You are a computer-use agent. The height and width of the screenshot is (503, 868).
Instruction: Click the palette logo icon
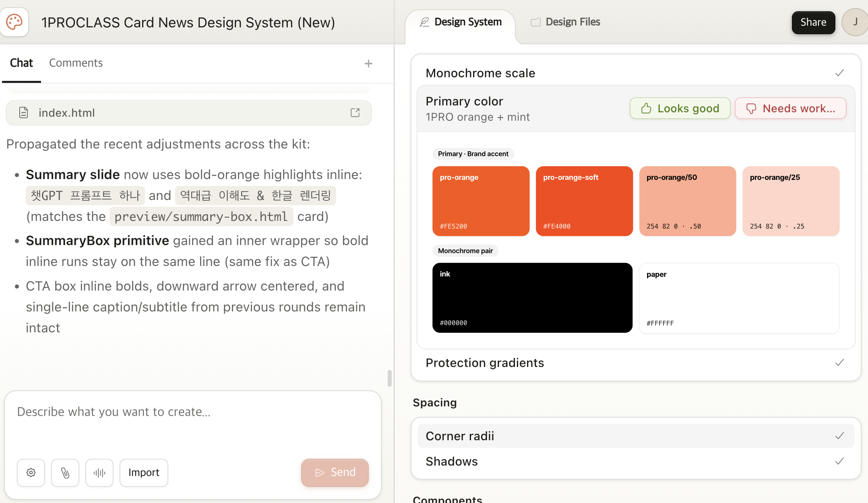click(x=14, y=22)
